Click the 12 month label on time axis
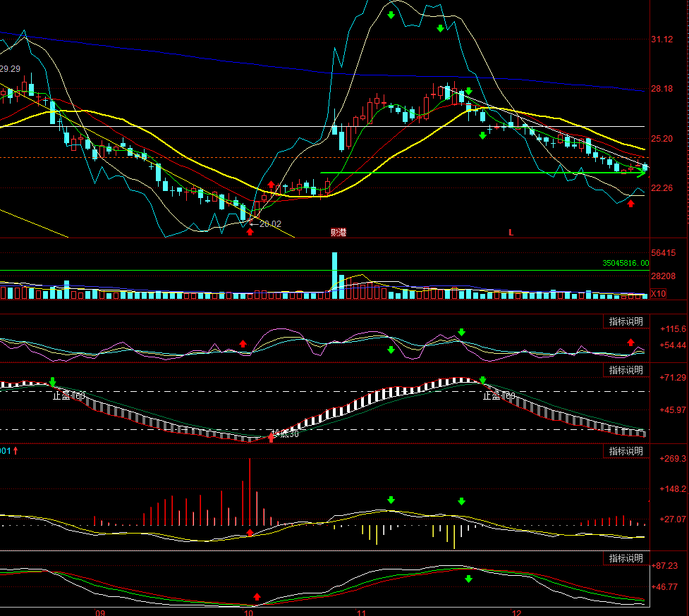The image size is (689, 616). coord(516,612)
